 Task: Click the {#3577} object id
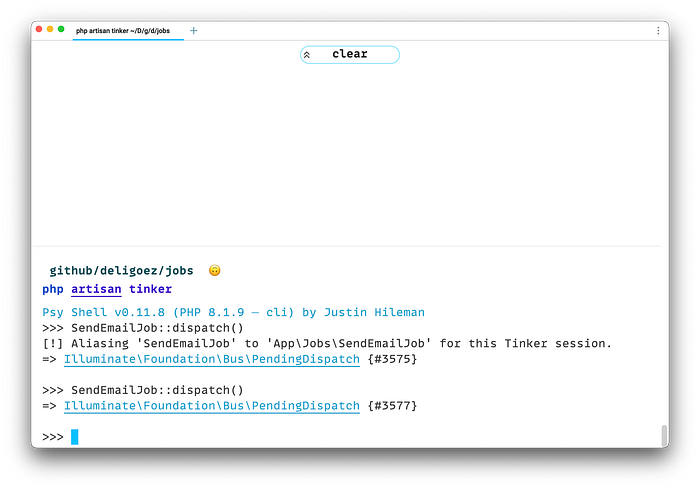(x=392, y=405)
